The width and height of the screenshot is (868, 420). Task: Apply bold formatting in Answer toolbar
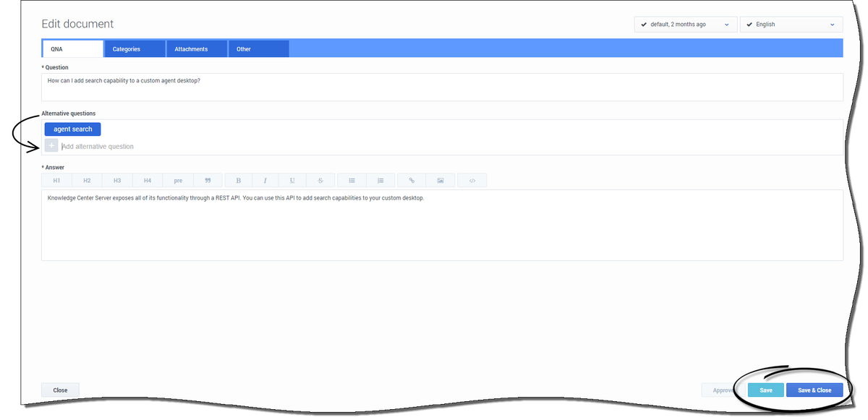239,181
